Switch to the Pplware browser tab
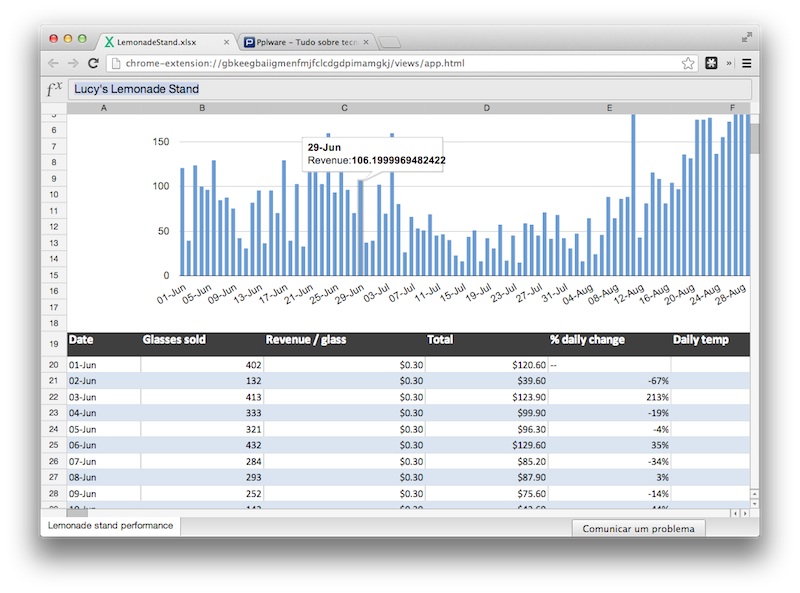 pyautogui.click(x=301, y=42)
